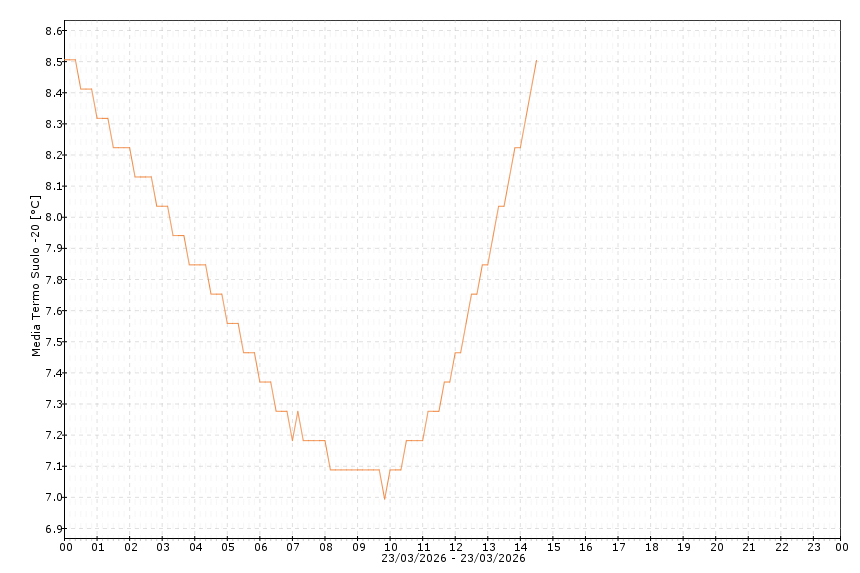The image size is (860, 573).
Task: Click the orange line's endpoint at 8.5
Action: [x=536, y=61]
